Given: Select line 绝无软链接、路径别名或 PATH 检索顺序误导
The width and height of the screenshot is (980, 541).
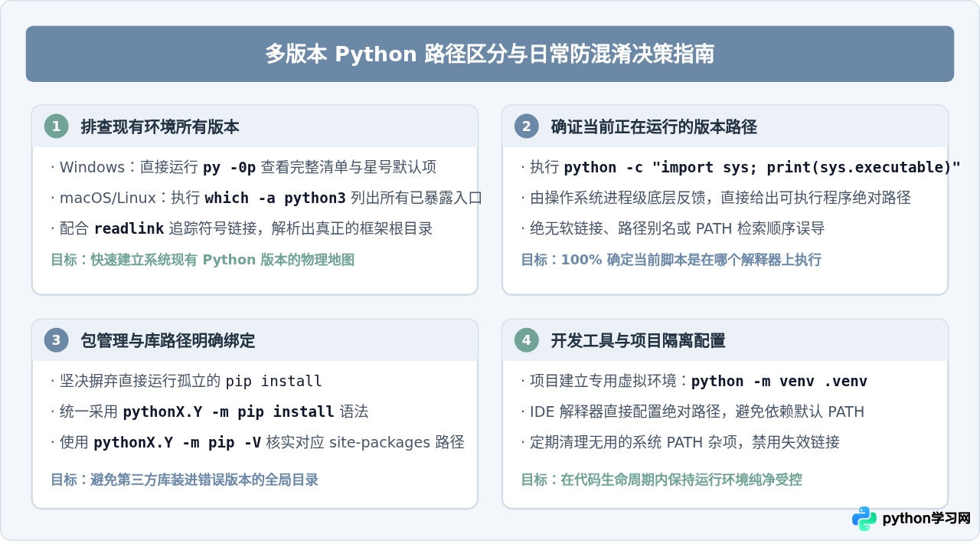Looking at the screenshot, I should coord(672,228).
